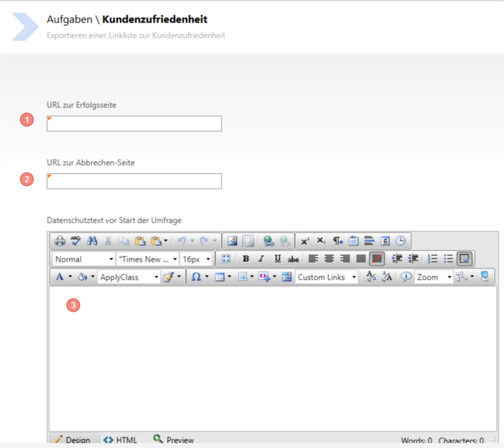Insert the current time with the clock icon

[401, 241]
